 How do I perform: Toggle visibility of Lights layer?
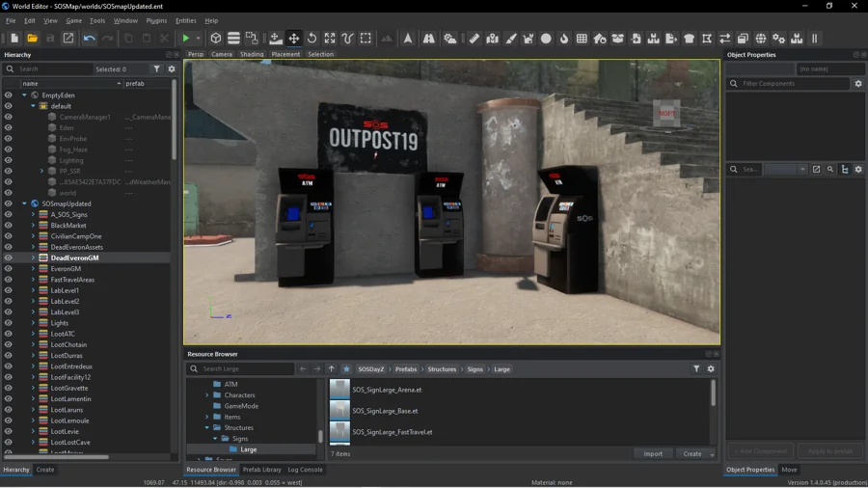tap(9, 323)
